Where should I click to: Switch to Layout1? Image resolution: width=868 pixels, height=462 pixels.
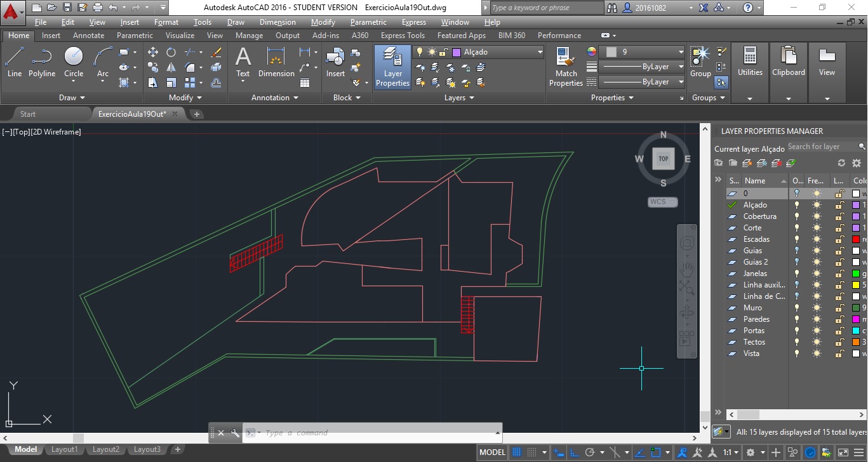click(64, 449)
